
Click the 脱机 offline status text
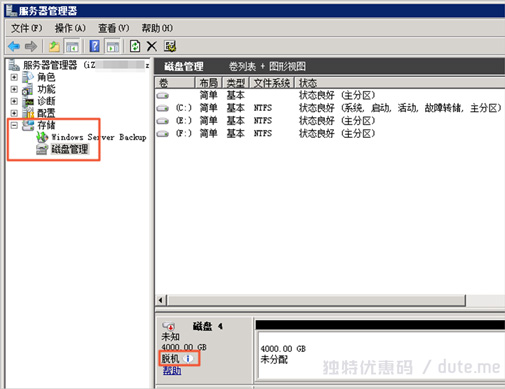[x=171, y=359]
